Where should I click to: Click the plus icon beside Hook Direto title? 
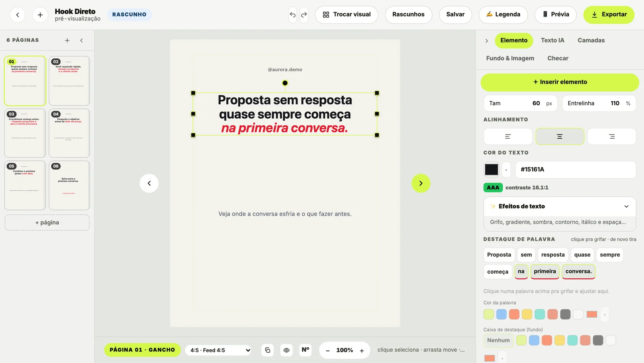40,15
